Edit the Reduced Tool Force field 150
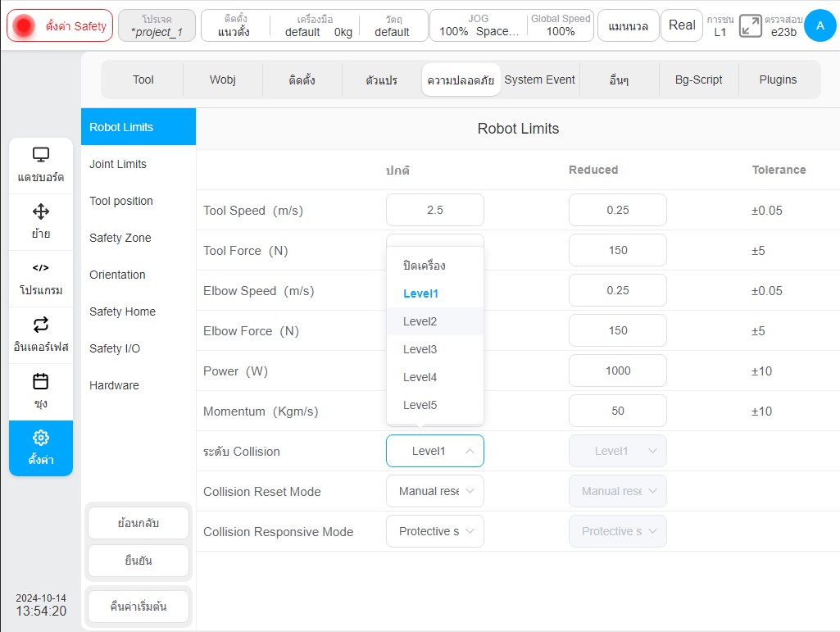 [618, 250]
